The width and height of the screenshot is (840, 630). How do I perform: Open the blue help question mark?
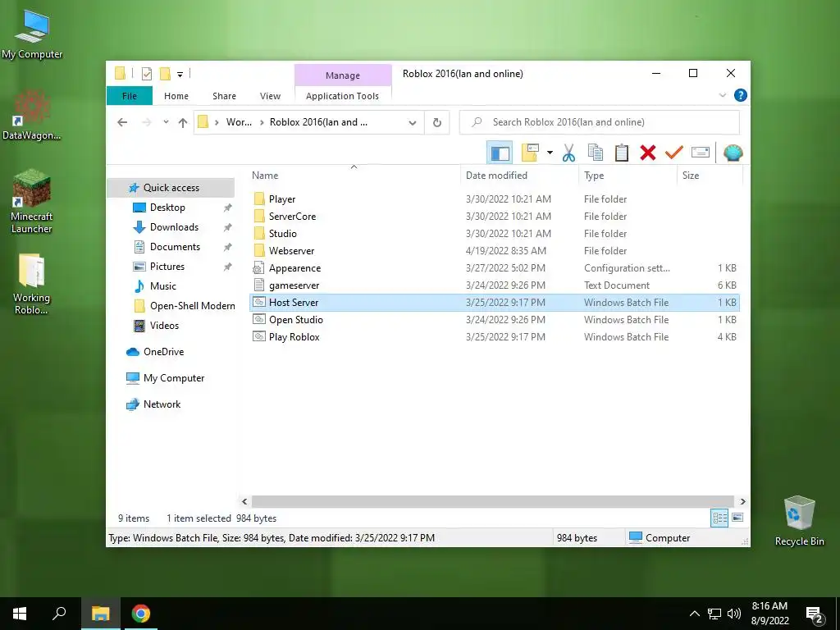pos(741,95)
